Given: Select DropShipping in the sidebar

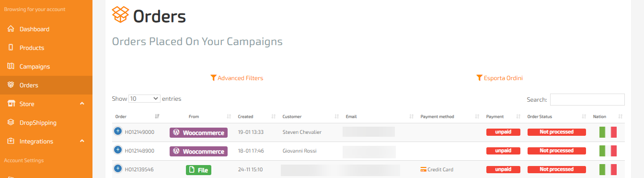Looking at the screenshot, I should click(x=38, y=123).
